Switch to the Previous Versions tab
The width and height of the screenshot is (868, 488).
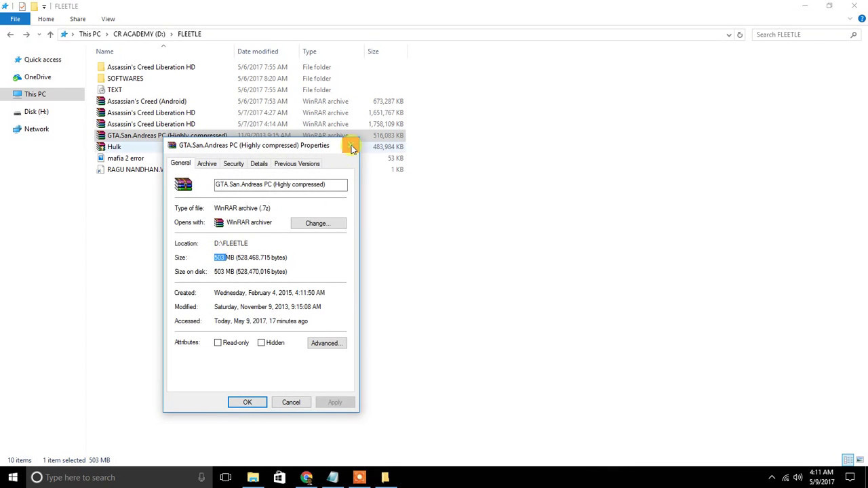click(297, 163)
